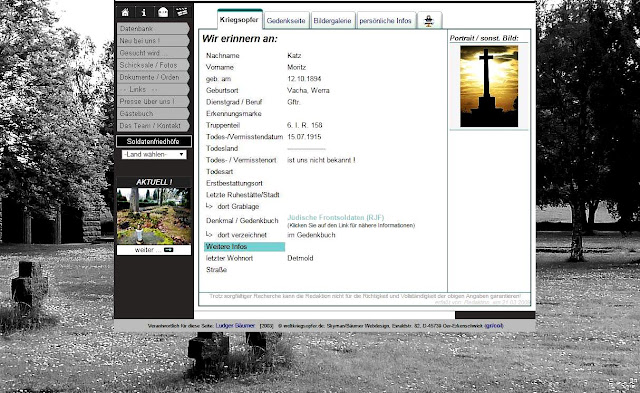640x393 pixels.
Task: Click the gravestone icon in sidebar header
Action: [x=163, y=12]
